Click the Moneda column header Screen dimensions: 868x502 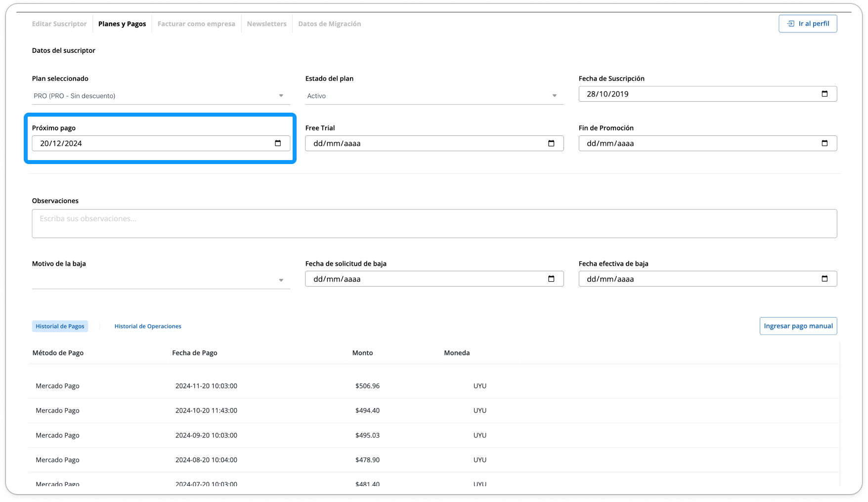(457, 353)
